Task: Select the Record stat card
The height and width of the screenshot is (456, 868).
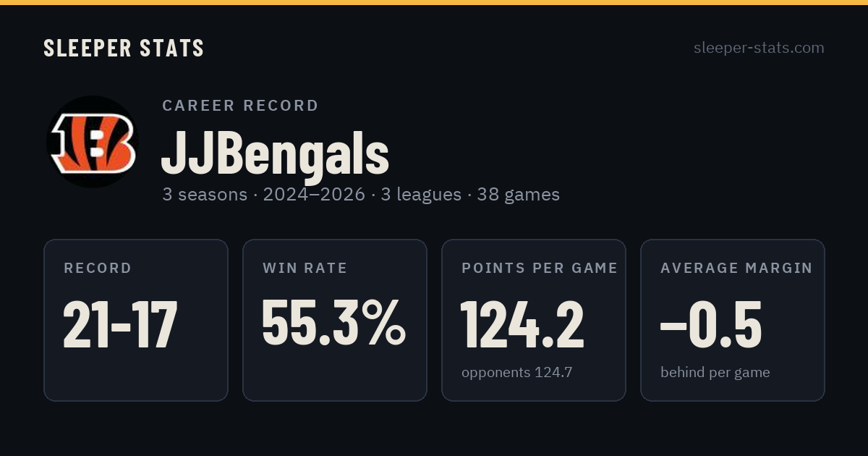Action: point(136,320)
